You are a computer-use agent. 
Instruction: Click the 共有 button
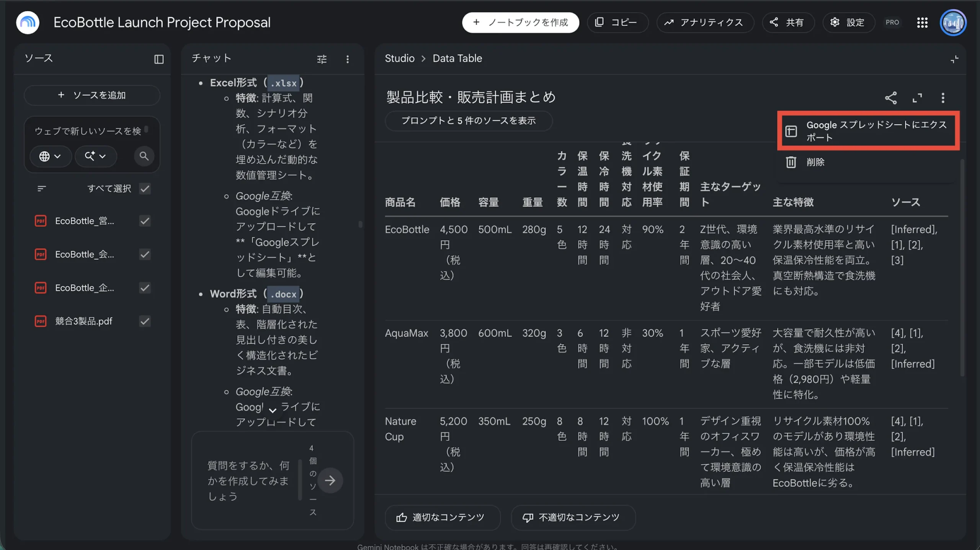pyautogui.click(x=788, y=23)
